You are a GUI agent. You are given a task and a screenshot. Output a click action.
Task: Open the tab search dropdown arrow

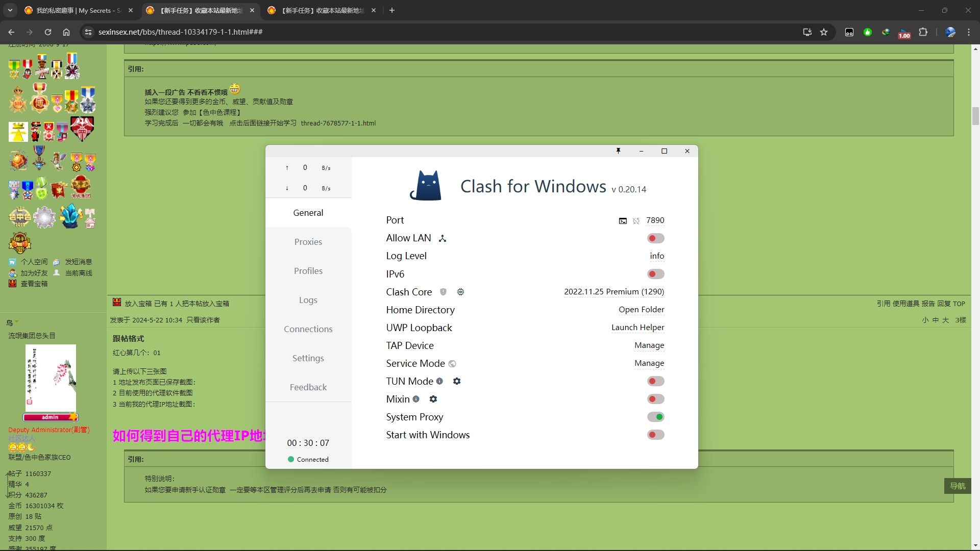(x=10, y=10)
